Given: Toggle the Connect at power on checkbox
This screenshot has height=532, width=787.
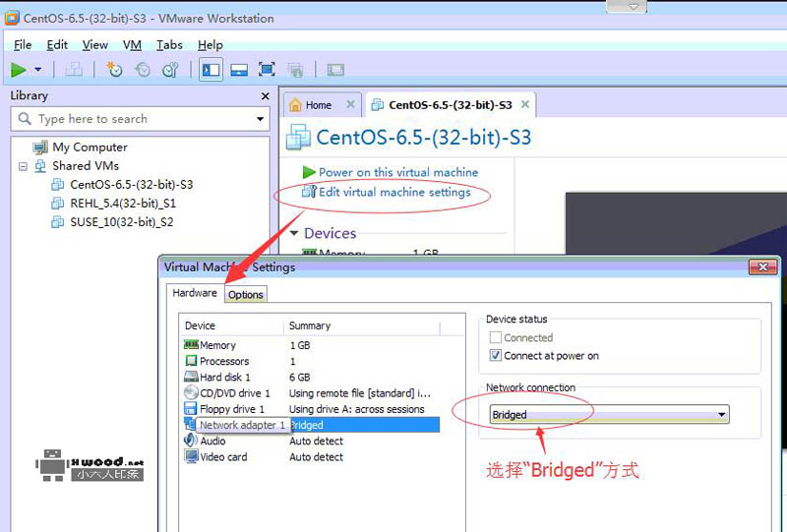Looking at the screenshot, I should coord(496,356).
